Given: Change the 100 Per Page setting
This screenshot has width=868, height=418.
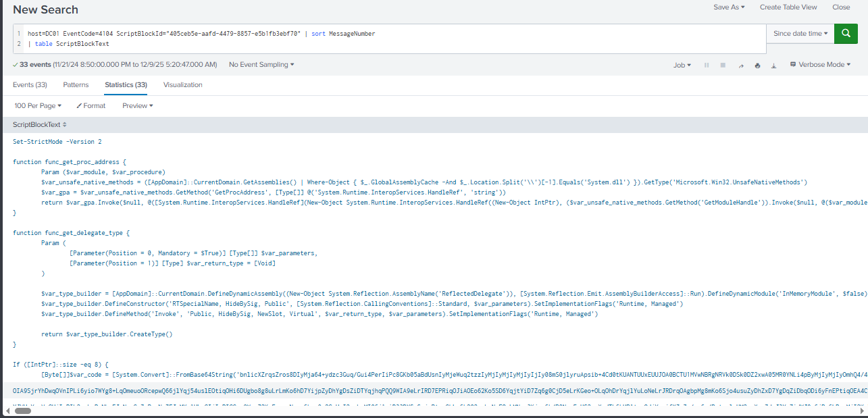Looking at the screenshot, I should click(x=38, y=106).
